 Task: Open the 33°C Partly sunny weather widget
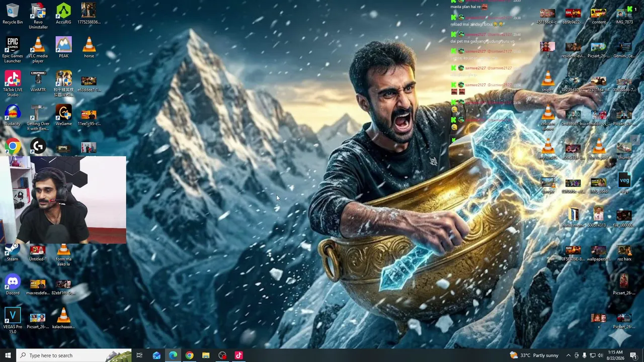click(534, 355)
